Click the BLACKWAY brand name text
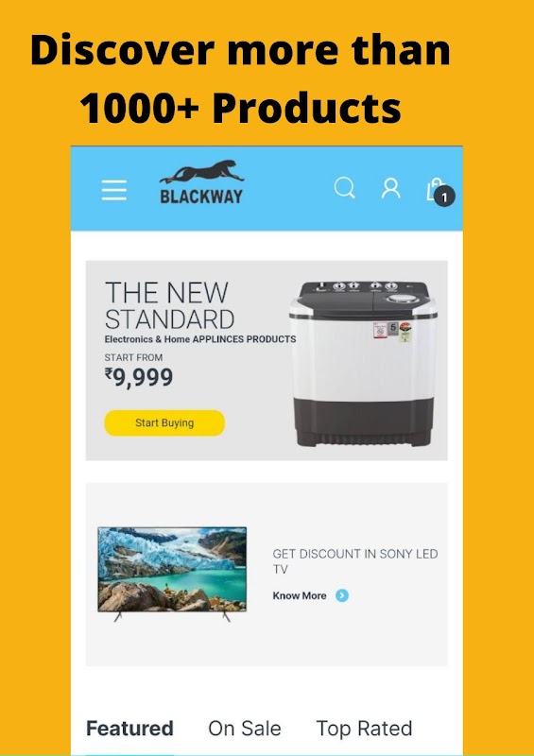Image resolution: width=534 pixels, height=756 pixels. coord(201,197)
